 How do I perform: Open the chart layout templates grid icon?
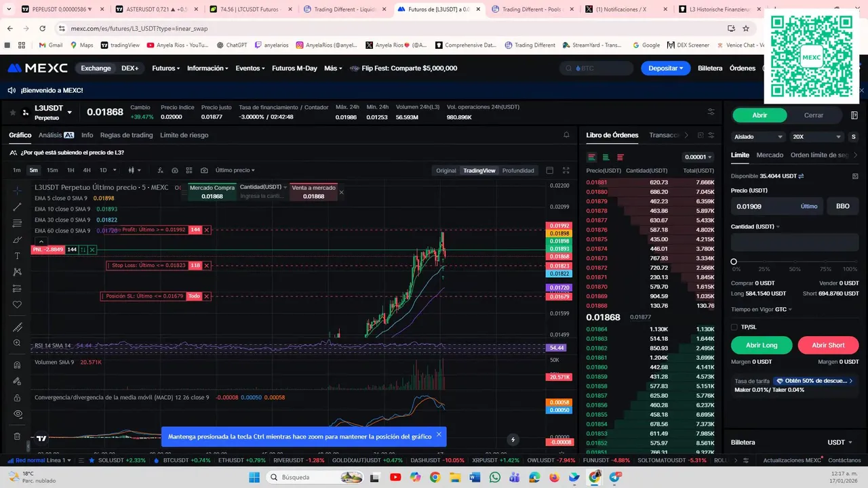(189, 170)
